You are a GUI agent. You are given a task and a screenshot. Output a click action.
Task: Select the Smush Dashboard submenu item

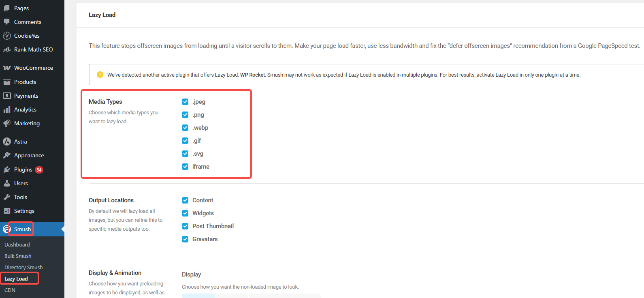17,244
